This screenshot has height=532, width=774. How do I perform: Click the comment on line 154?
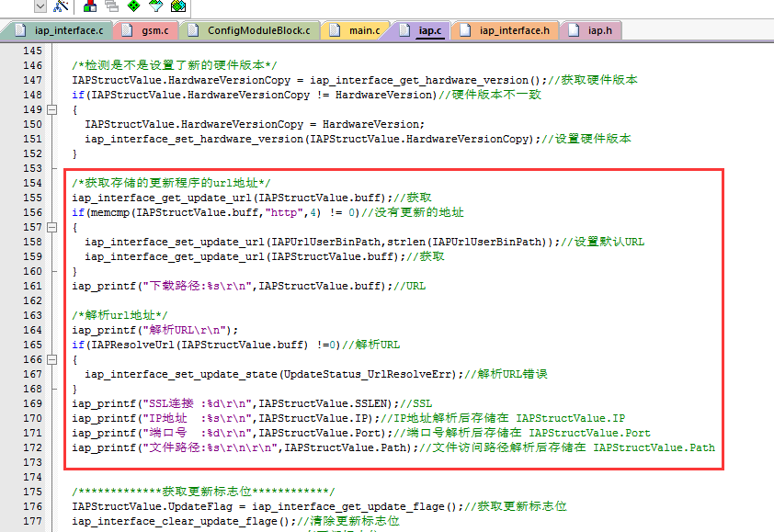click(171, 183)
